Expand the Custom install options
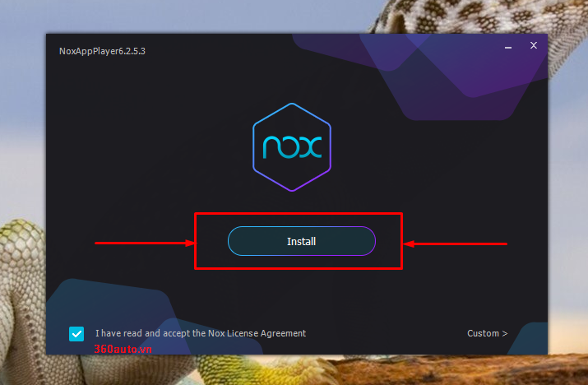 click(487, 333)
